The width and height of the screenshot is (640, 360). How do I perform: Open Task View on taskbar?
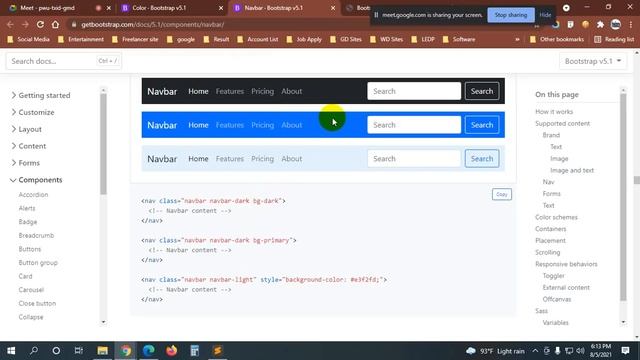tap(79, 351)
